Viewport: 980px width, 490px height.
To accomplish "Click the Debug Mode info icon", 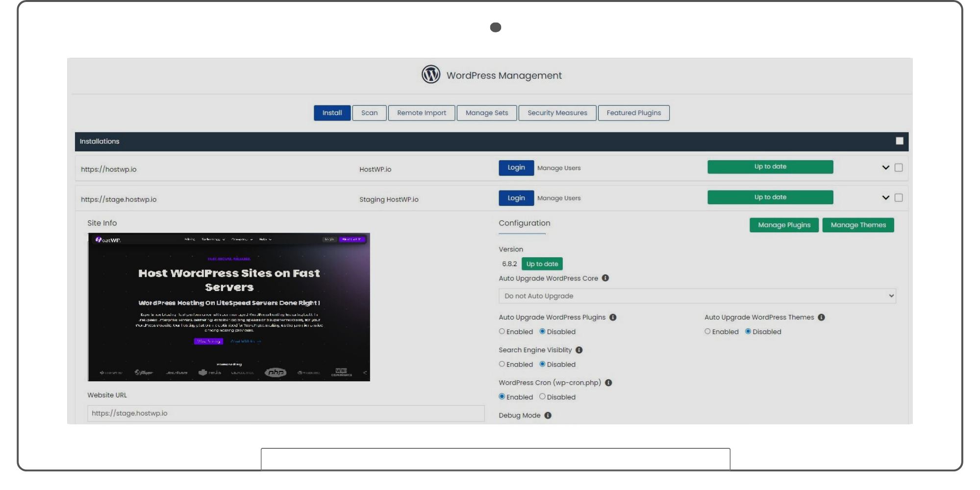I will click(548, 415).
